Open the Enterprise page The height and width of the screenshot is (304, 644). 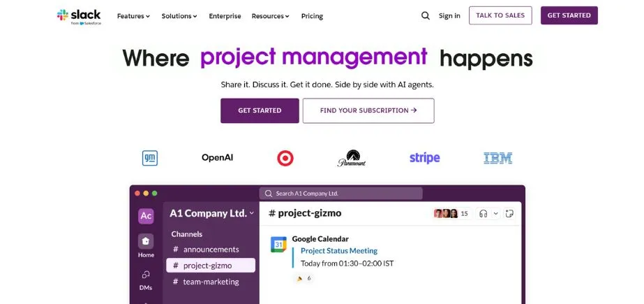coord(225,16)
